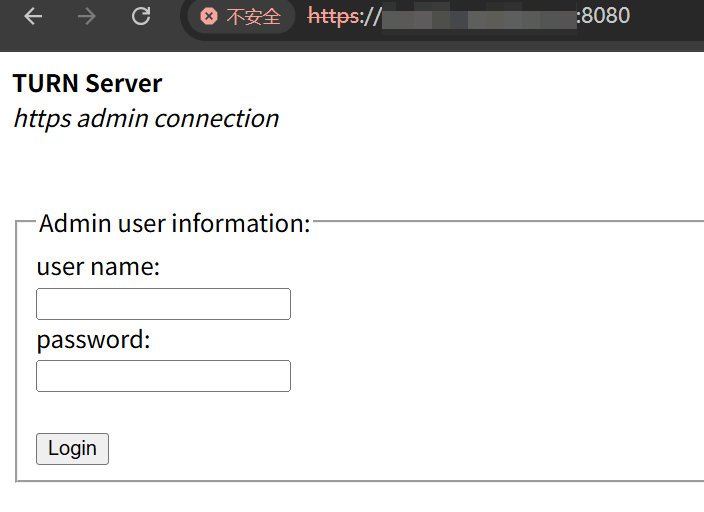Click the password label
704x512 pixels.
coord(93,339)
